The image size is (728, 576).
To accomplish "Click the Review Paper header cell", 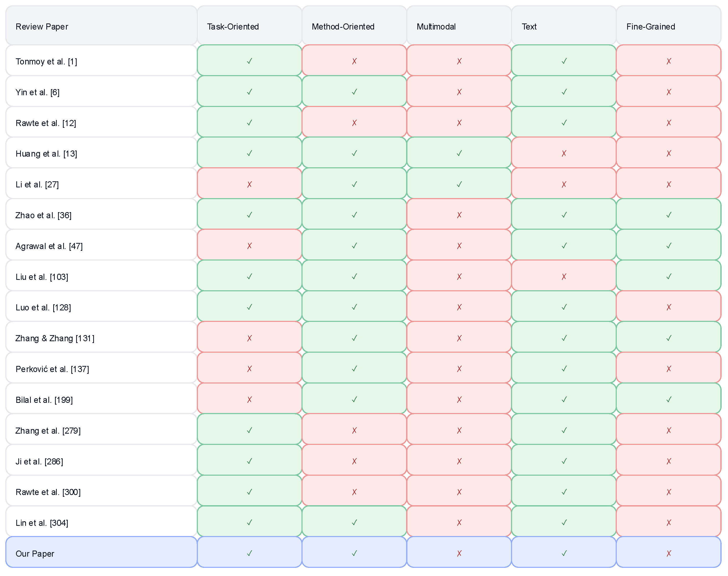I will (x=42, y=27).
